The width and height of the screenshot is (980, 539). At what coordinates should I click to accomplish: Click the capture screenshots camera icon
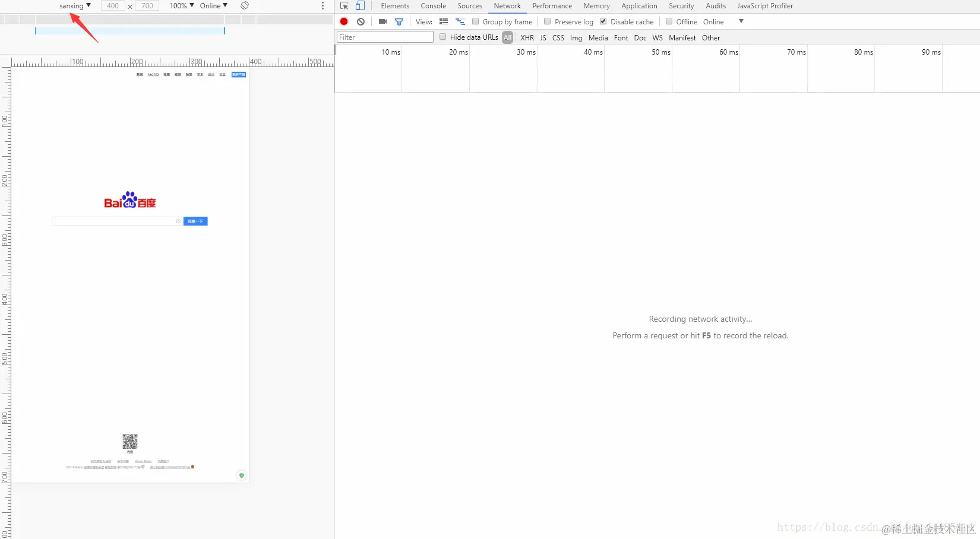[382, 21]
